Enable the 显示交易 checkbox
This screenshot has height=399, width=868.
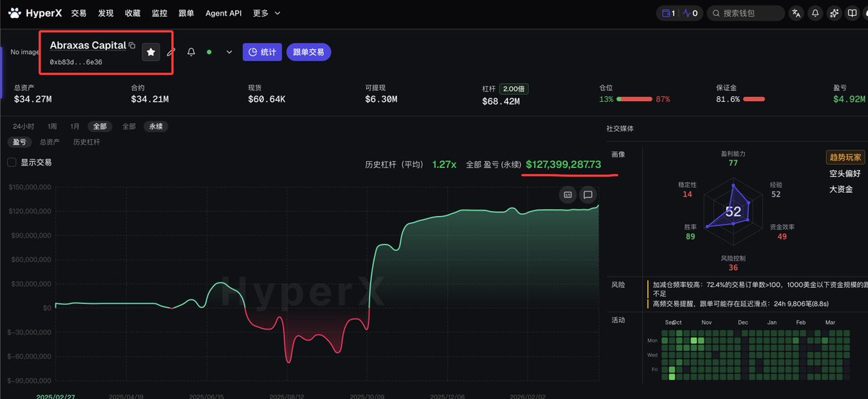[12, 163]
